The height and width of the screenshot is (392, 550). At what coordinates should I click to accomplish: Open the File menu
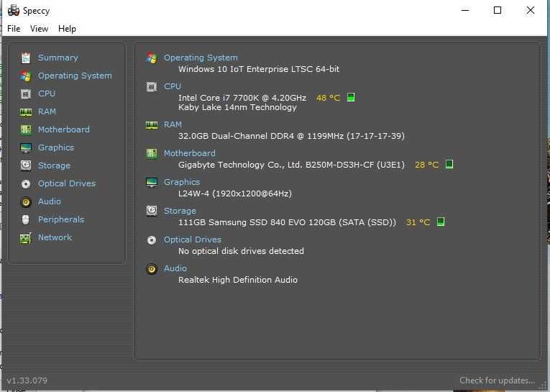pos(14,29)
